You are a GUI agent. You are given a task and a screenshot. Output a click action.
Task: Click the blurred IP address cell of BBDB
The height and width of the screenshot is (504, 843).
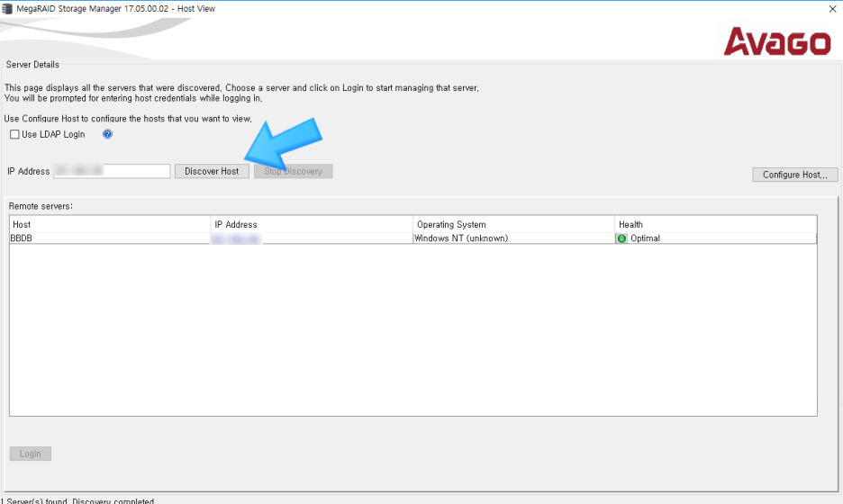[x=312, y=238]
